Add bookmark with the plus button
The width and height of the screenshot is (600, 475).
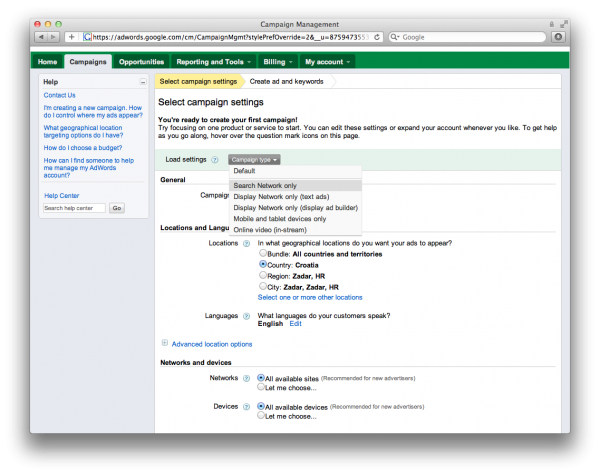pos(71,37)
